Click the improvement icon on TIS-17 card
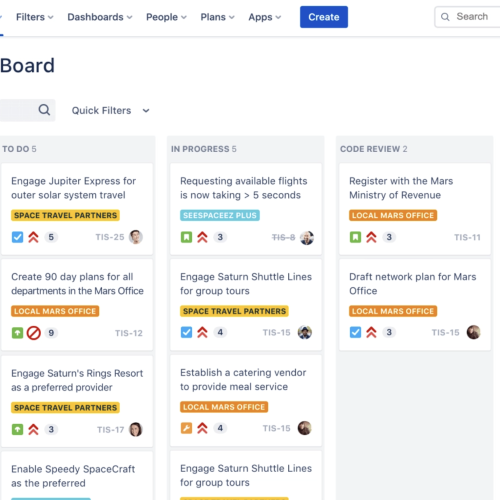This screenshot has height=500, width=500. (17, 429)
